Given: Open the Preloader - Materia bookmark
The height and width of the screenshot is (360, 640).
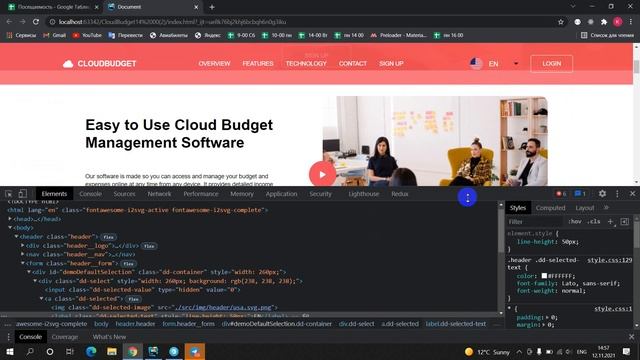Looking at the screenshot, I should pos(398,36).
